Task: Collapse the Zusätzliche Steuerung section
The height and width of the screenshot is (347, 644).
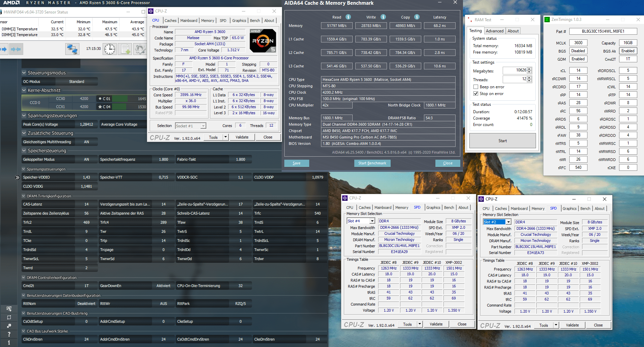Action: [x=24, y=133]
